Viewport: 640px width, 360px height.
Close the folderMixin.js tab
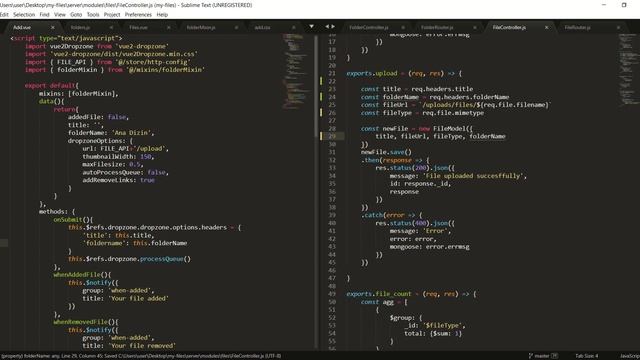click(x=236, y=27)
